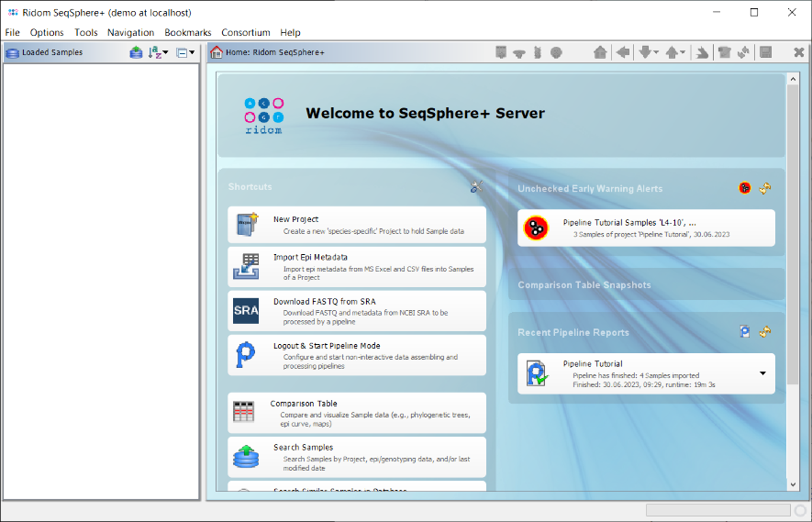Click the first grayed toolbar icon left of funnel
Image resolution: width=812 pixels, height=522 pixels.
[501, 52]
